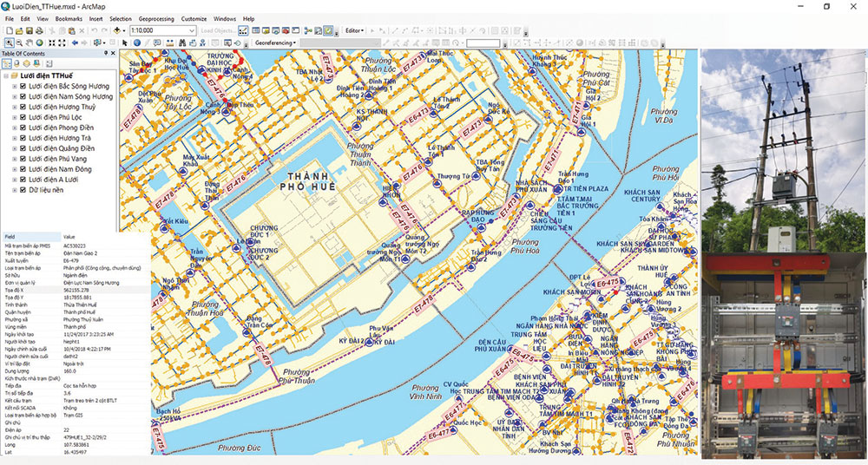868x465 pixels.
Task: Select the Pan hand tool
Action: 30,43
